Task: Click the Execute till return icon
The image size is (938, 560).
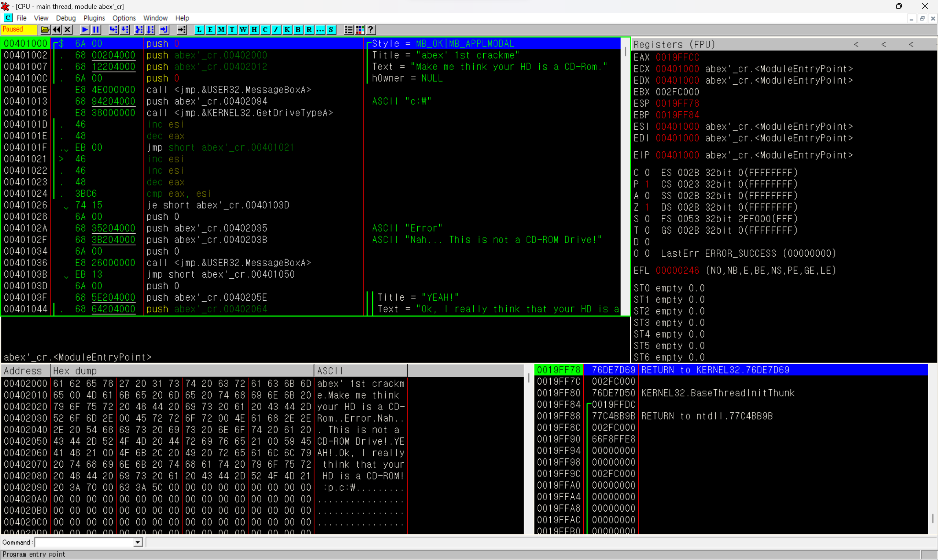Action: [164, 30]
